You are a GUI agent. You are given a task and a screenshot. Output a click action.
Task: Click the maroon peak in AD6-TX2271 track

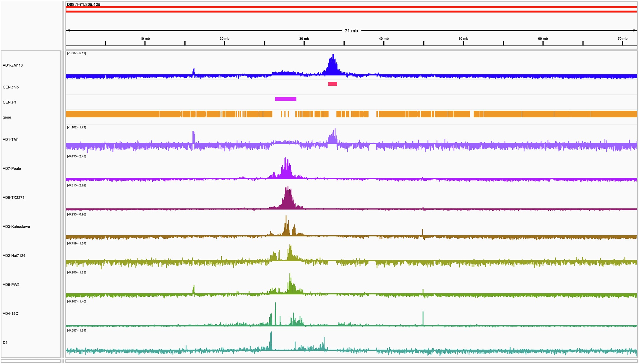(x=288, y=198)
